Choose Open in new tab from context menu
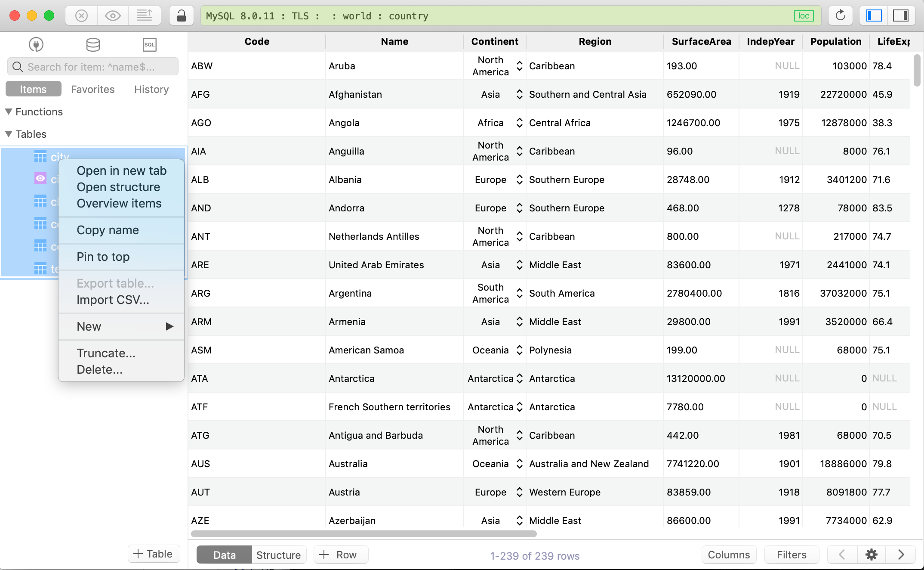 [x=121, y=170]
